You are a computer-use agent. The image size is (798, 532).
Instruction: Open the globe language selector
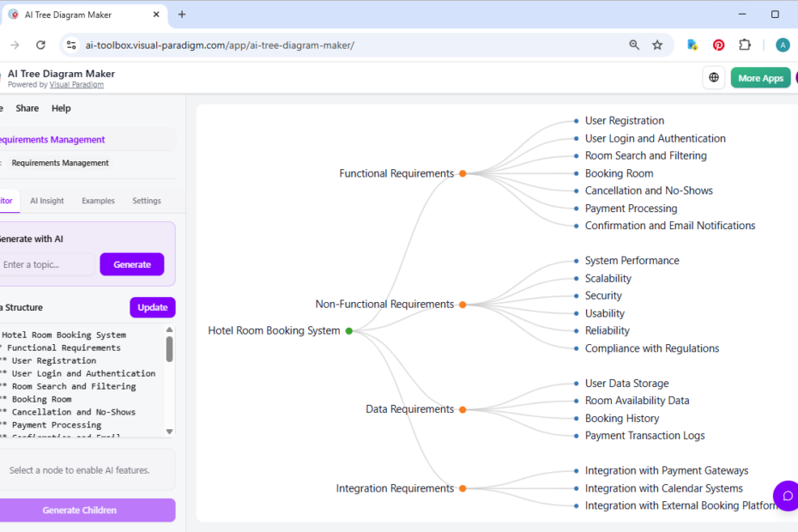[x=713, y=78]
